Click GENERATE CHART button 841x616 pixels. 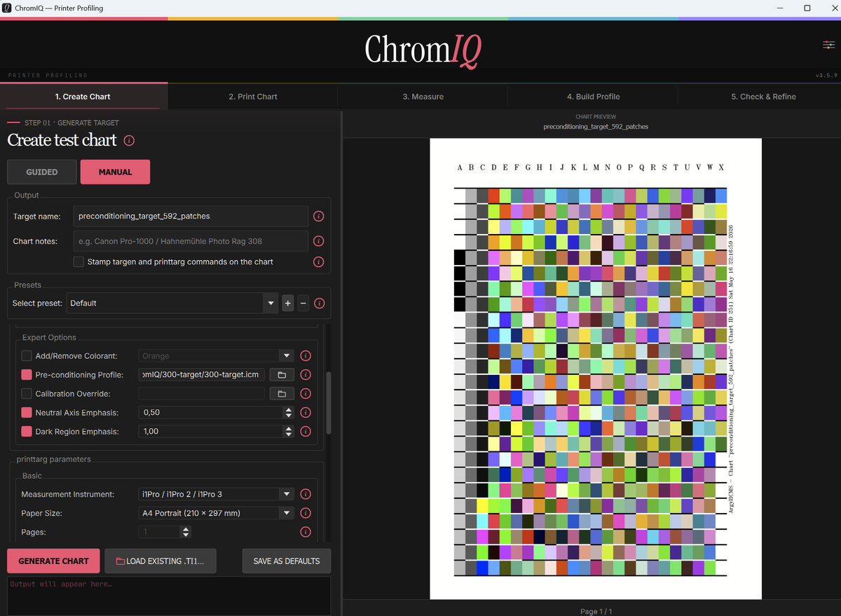tap(53, 561)
